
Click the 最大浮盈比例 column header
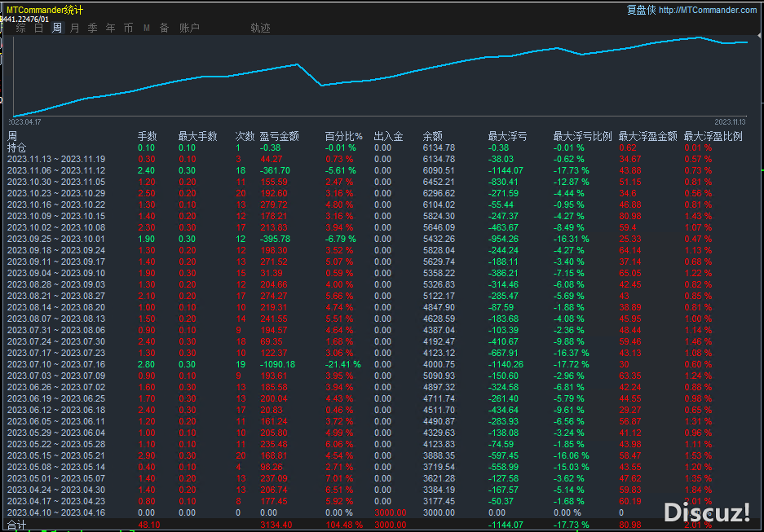(x=713, y=136)
